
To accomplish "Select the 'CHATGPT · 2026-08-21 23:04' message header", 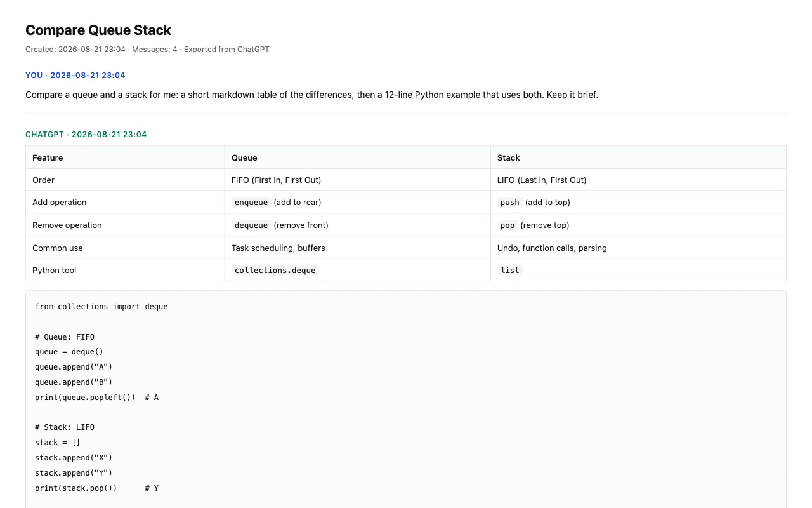I will click(86, 135).
